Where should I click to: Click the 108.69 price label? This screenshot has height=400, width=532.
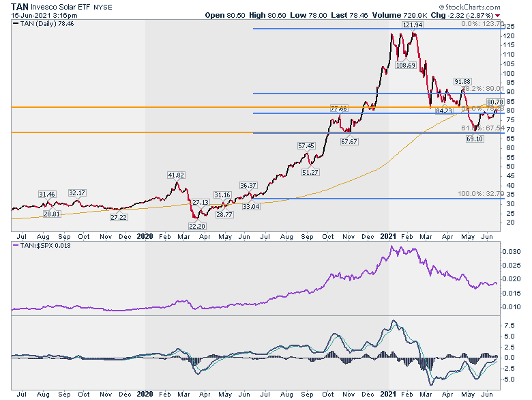(405, 65)
